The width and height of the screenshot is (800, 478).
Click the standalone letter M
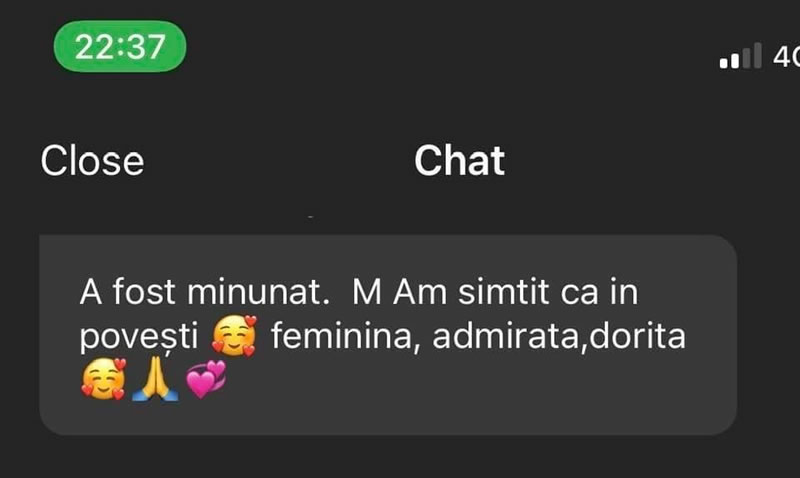tap(366, 292)
